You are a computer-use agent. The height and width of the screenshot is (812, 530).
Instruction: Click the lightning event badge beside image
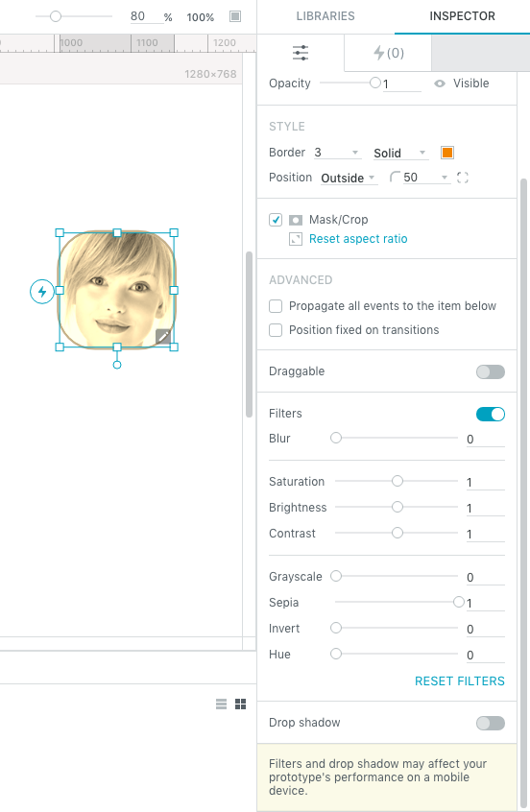[x=42, y=292]
